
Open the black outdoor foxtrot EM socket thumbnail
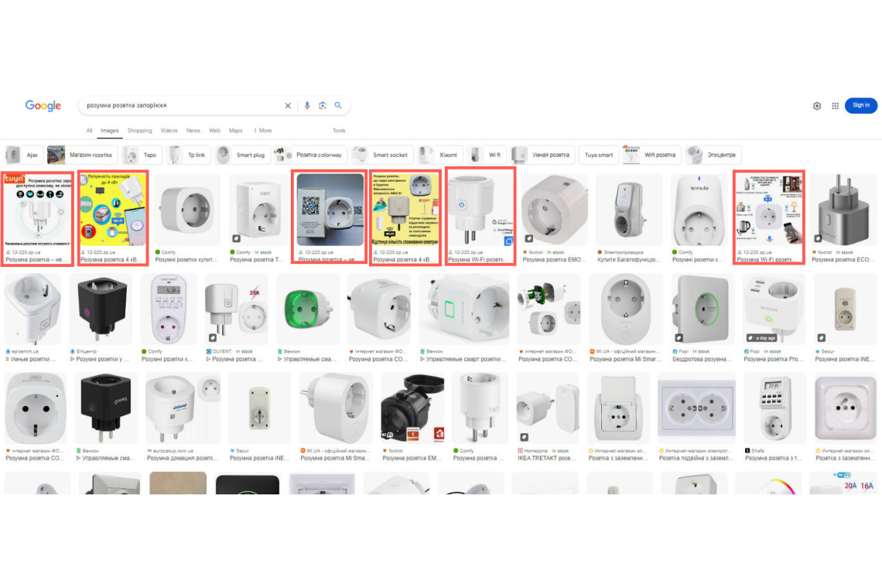click(413, 409)
